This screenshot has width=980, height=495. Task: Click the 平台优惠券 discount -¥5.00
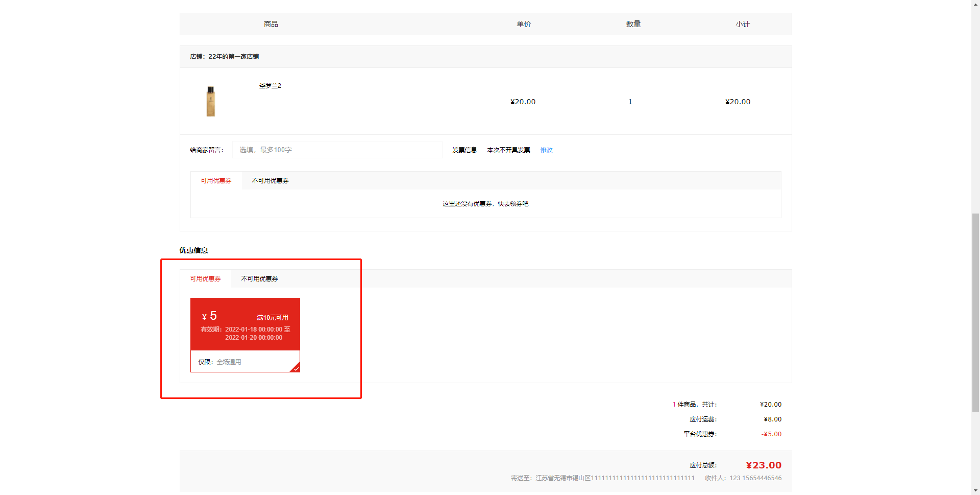point(771,434)
